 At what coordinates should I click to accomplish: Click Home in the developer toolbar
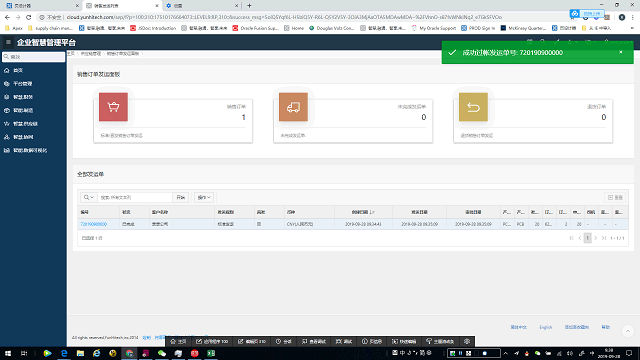pos(178,341)
